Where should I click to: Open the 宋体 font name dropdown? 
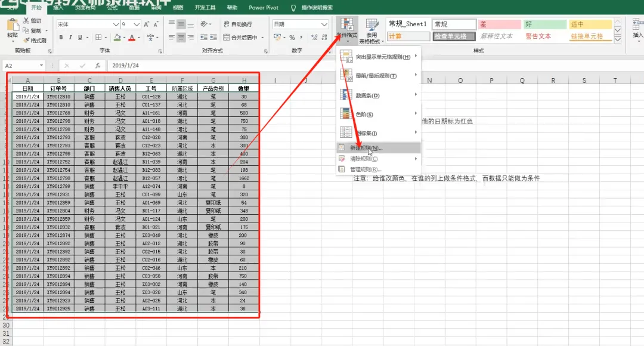pos(116,24)
